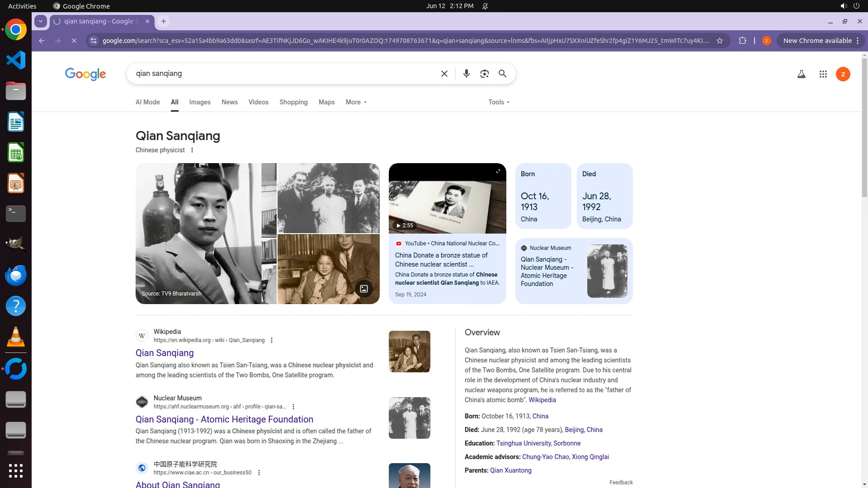The image size is (868, 488).
Task: Open the Google apps grid icon
Action: point(823,74)
